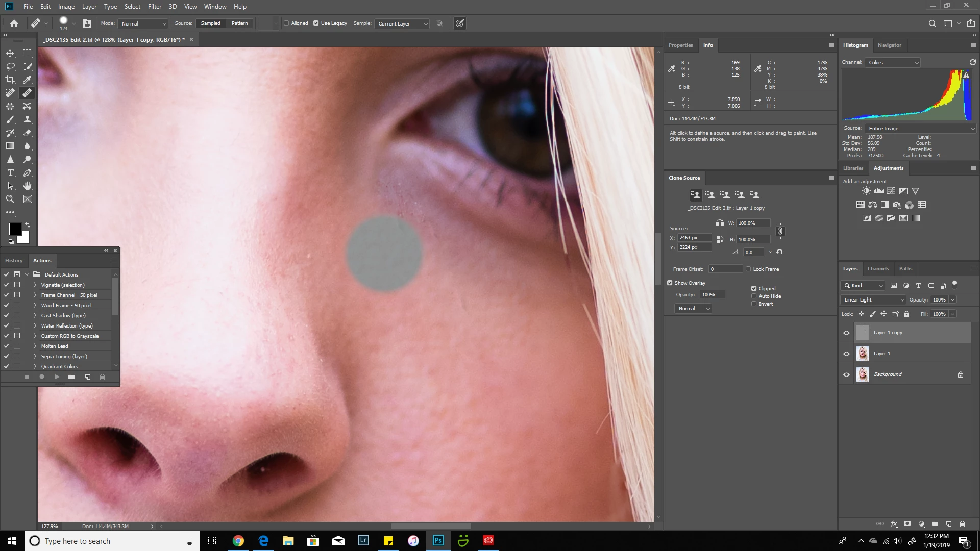The height and width of the screenshot is (551, 980).
Task: Select the Move tool
Action: pos(10,53)
